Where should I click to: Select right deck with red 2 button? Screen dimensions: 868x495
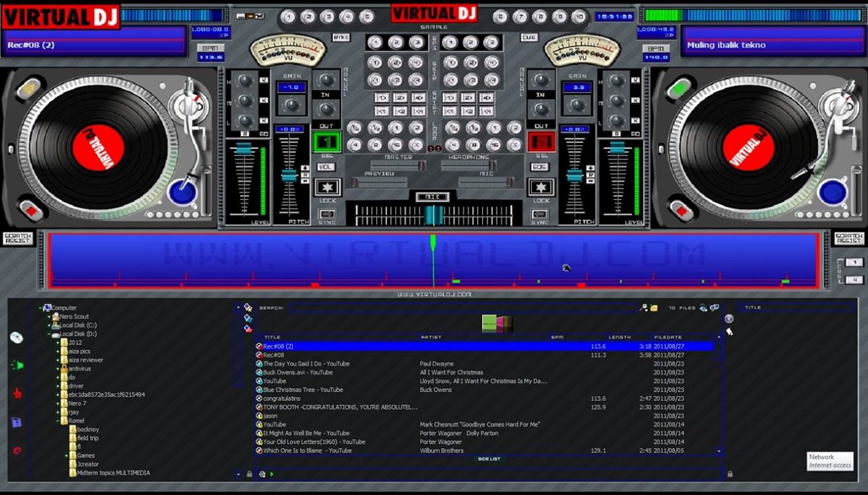pos(541,142)
